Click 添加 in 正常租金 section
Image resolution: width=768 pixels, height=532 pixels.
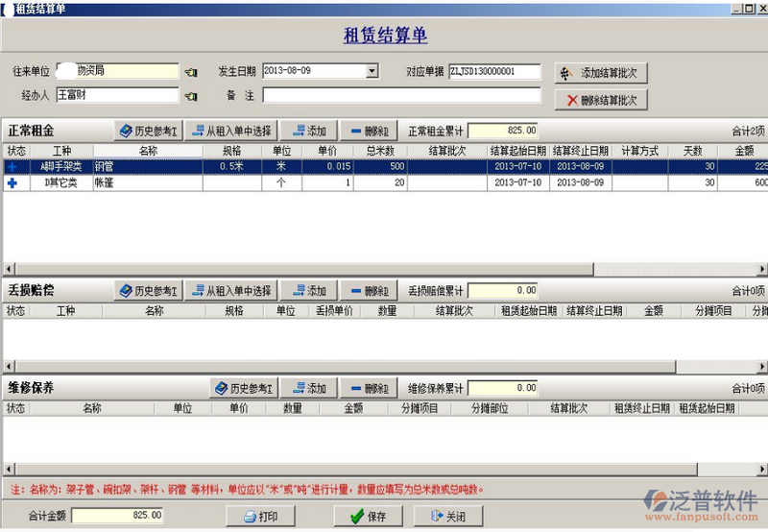pos(308,131)
